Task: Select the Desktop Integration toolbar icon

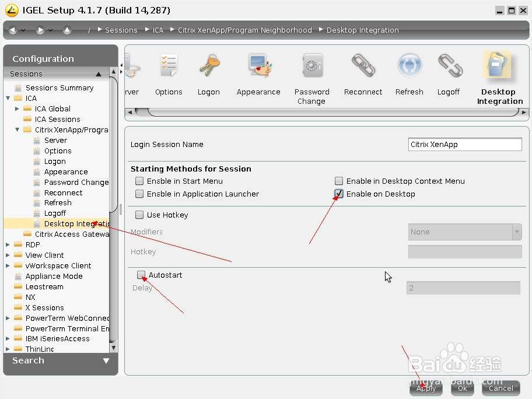Action: pyautogui.click(x=498, y=65)
